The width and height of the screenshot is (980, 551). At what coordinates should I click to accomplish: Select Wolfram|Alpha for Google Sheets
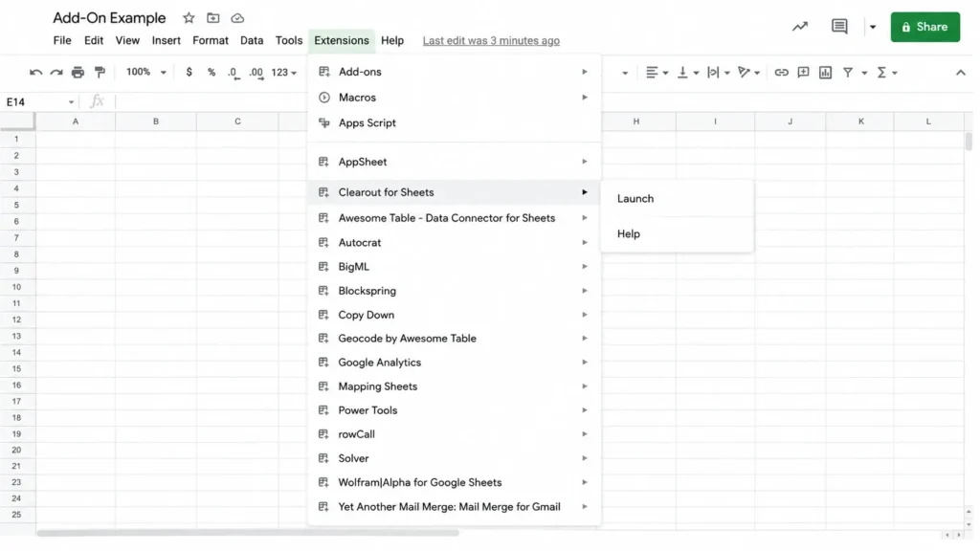pos(455,482)
